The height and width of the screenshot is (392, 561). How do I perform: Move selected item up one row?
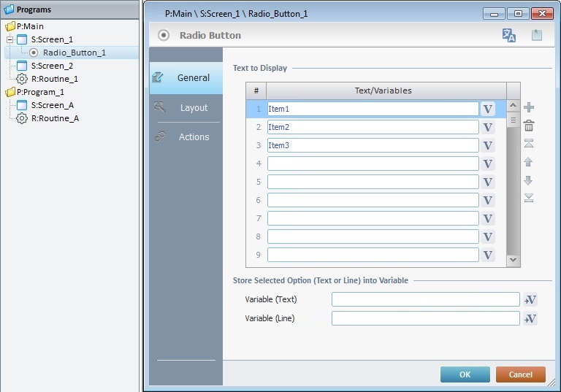(529, 161)
